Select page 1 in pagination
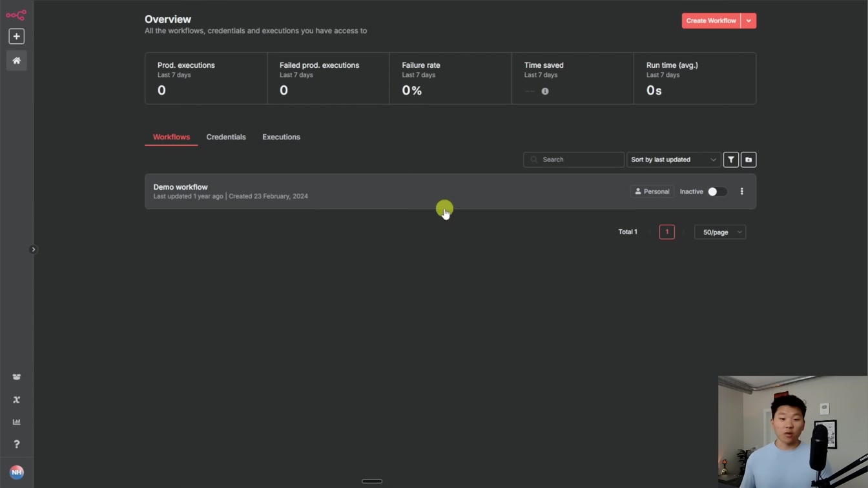This screenshot has height=488, width=868. point(667,232)
